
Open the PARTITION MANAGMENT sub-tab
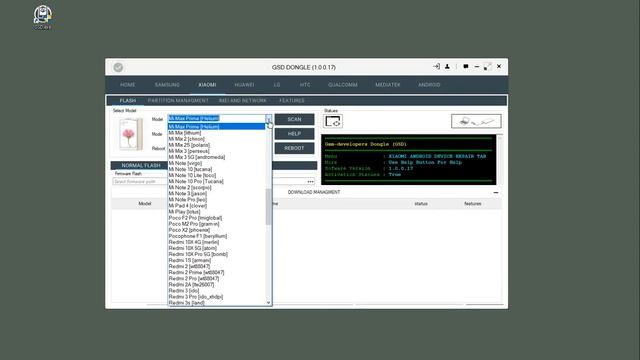[x=178, y=100]
